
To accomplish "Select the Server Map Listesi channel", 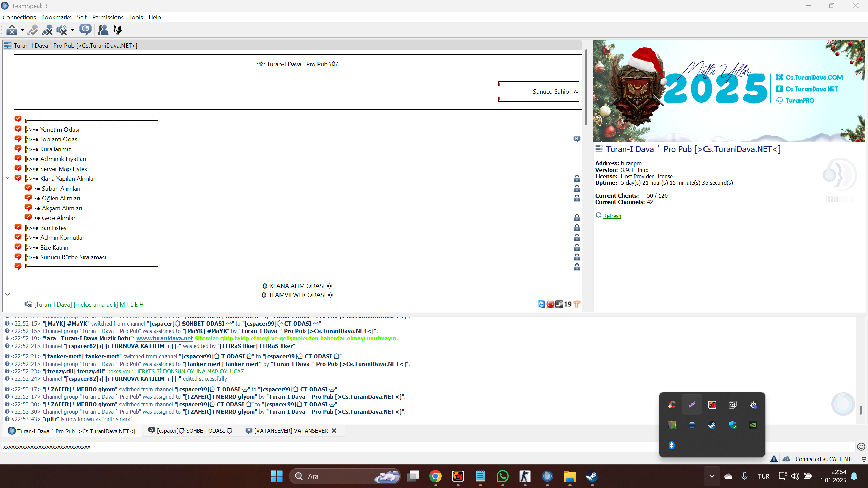I will click(x=64, y=169).
